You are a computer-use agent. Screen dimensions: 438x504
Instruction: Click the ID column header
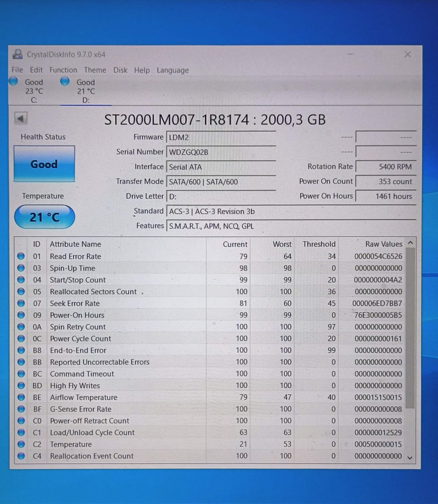click(36, 244)
